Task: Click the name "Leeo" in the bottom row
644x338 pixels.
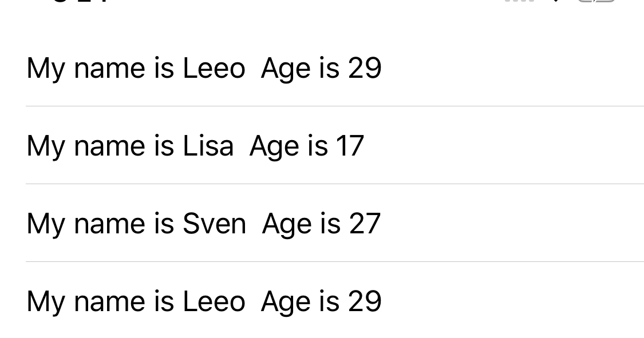Action: (x=214, y=301)
